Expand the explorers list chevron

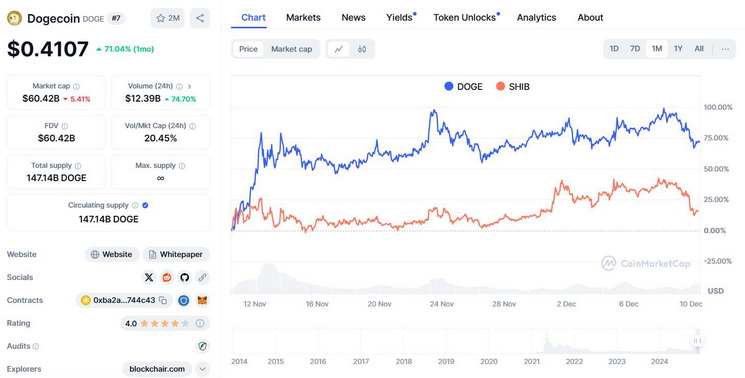(x=202, y=369)
